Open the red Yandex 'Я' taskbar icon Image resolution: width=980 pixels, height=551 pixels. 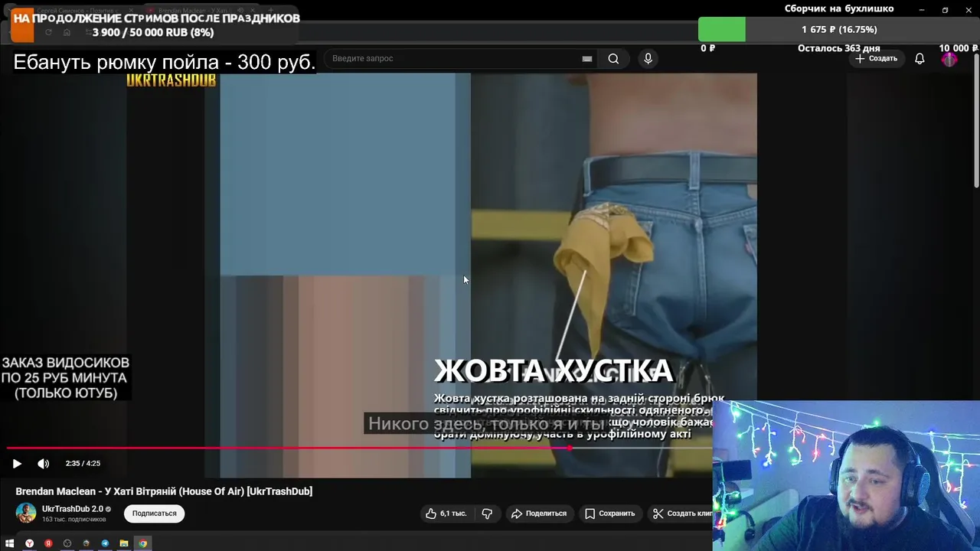(48, 543)
